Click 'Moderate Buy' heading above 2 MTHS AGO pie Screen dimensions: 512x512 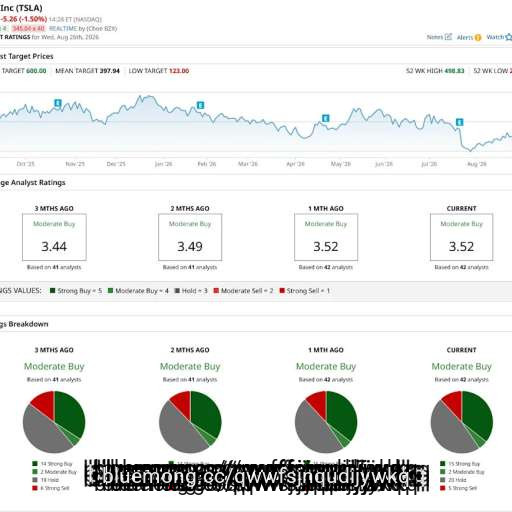pyautogui.click(x=190, y=366)
